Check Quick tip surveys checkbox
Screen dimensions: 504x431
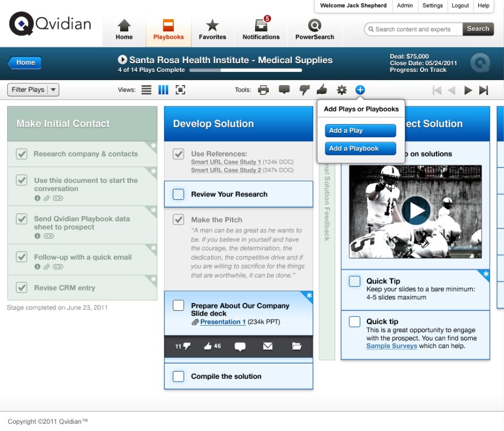coord(354,322)
